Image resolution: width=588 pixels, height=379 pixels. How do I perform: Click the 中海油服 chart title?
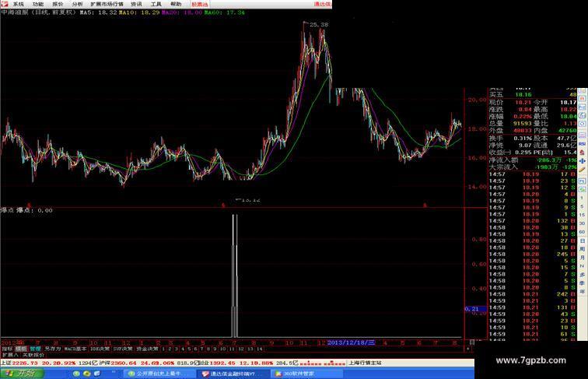[15, 12]
